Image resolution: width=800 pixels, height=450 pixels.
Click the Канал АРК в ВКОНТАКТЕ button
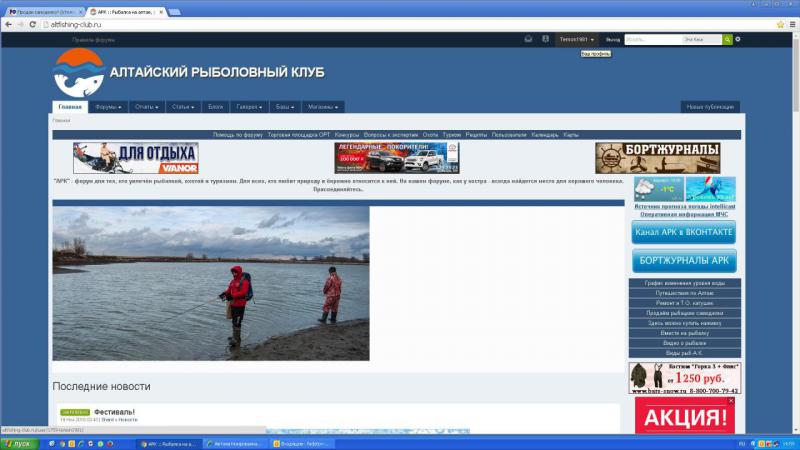[684, 232]
